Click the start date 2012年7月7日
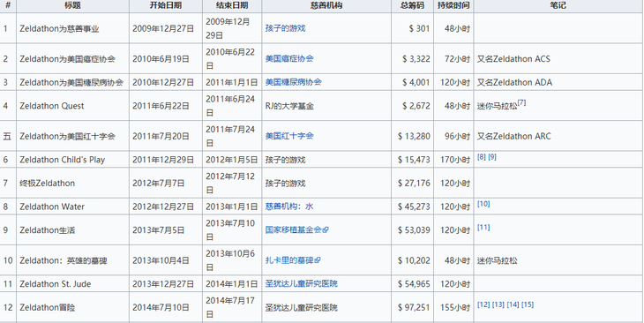This screenshot has height=323, width=644. click(x=159, y=183)
